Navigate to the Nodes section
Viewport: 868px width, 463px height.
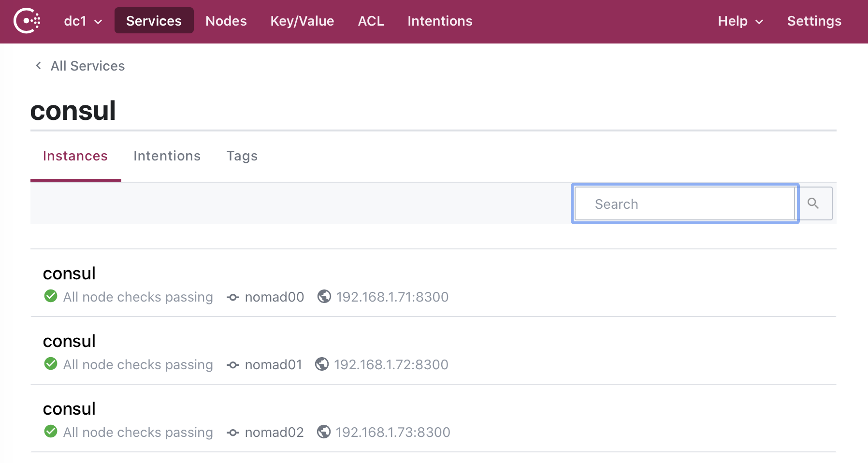click(x=226, y=21)
